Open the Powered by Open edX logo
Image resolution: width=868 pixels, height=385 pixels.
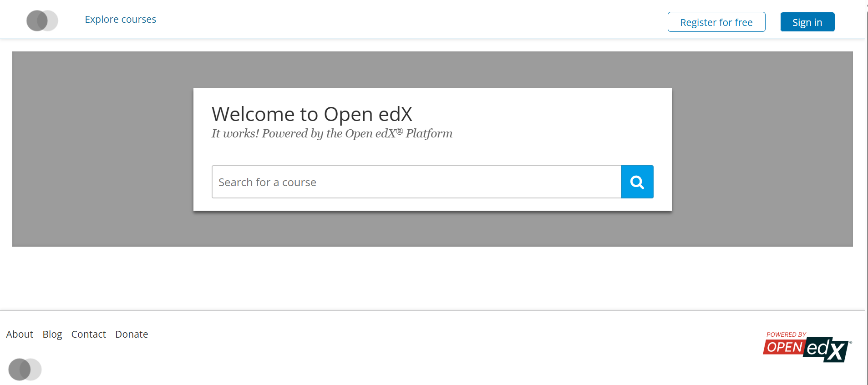[807, 347]
